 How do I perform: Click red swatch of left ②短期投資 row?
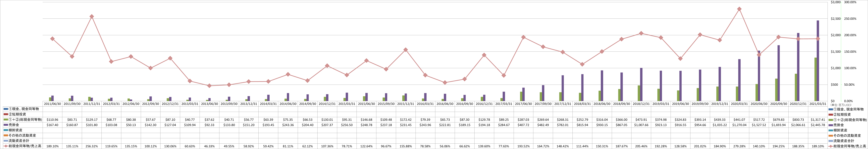point(5,114)
